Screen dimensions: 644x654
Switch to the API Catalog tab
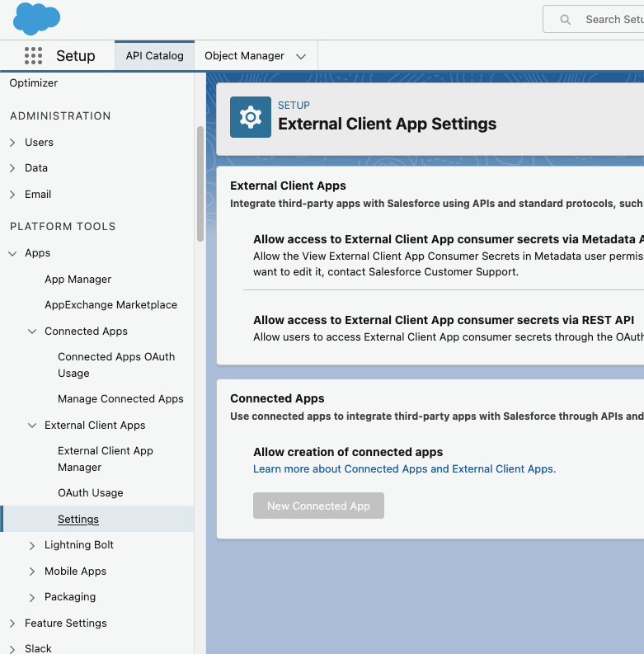[x=154, y=56]
